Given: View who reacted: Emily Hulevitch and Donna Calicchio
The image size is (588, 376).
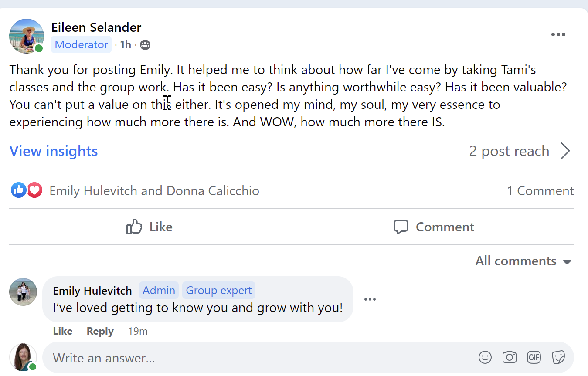Looking at the screenshot, I should (154, 191).
